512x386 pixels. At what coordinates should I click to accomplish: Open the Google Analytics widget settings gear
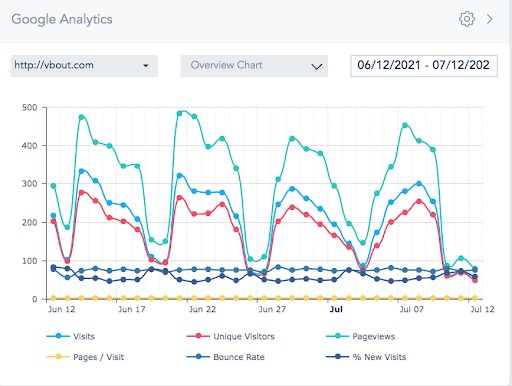pos(467,19)
